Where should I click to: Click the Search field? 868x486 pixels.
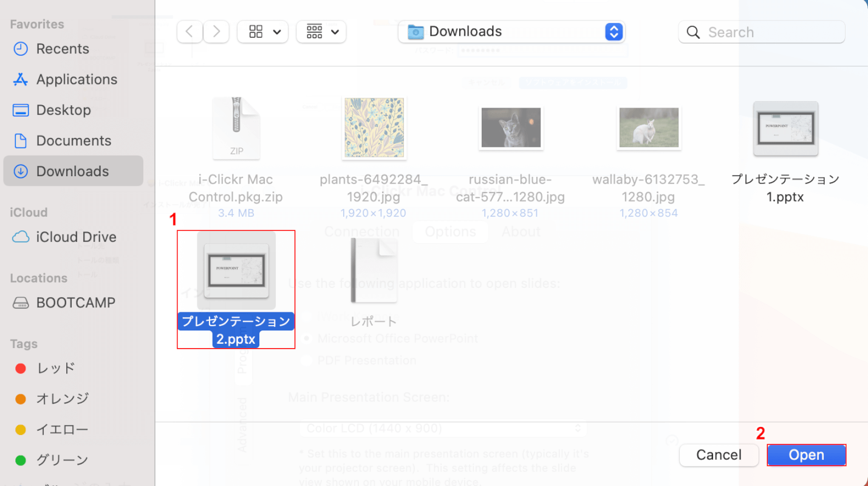tap(762, 32)
